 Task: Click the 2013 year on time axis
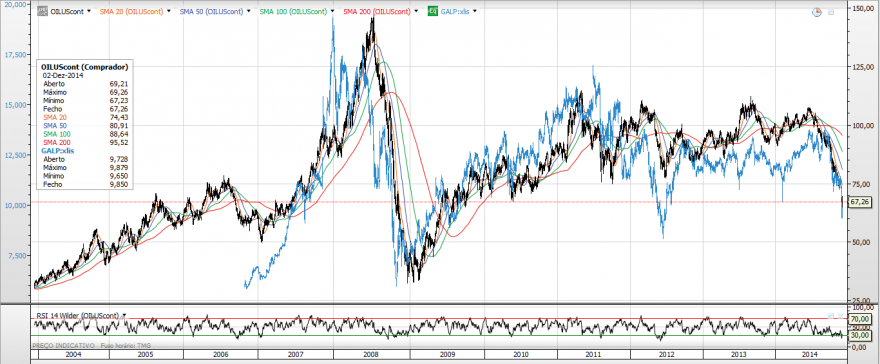[x=739, y=354]
